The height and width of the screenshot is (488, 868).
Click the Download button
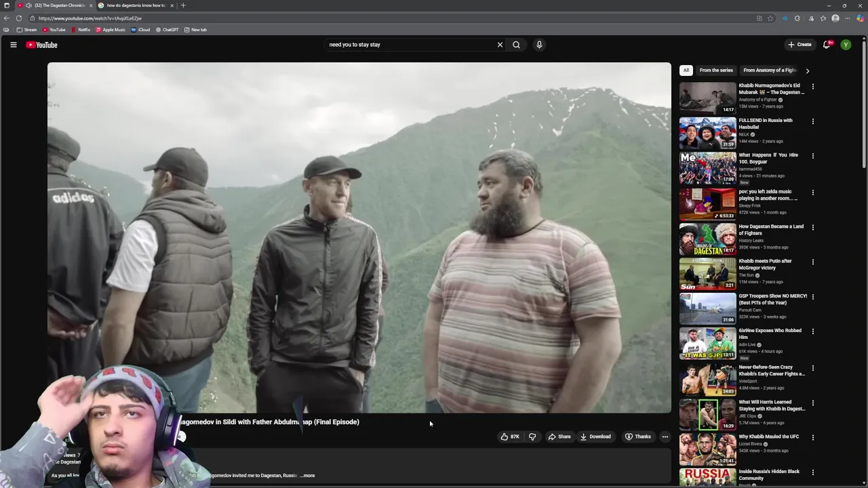pyautogui.click(x=595, y=436)
